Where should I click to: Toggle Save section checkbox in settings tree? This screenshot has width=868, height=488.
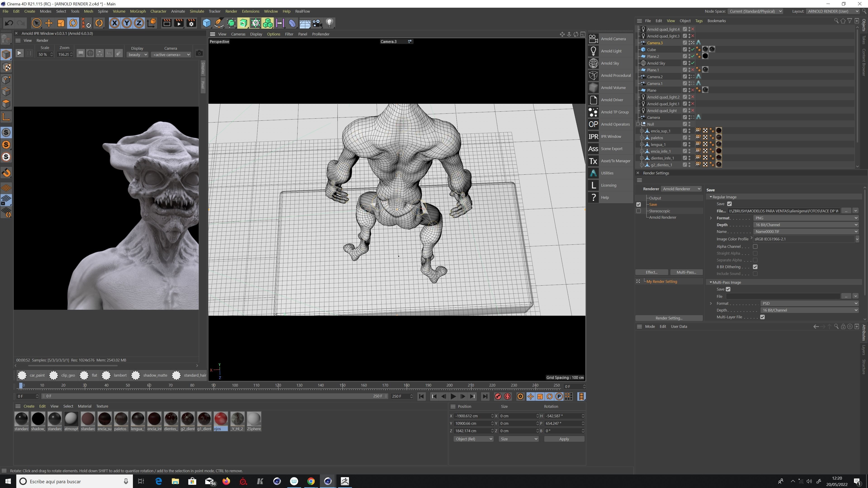tap(638, 204)
